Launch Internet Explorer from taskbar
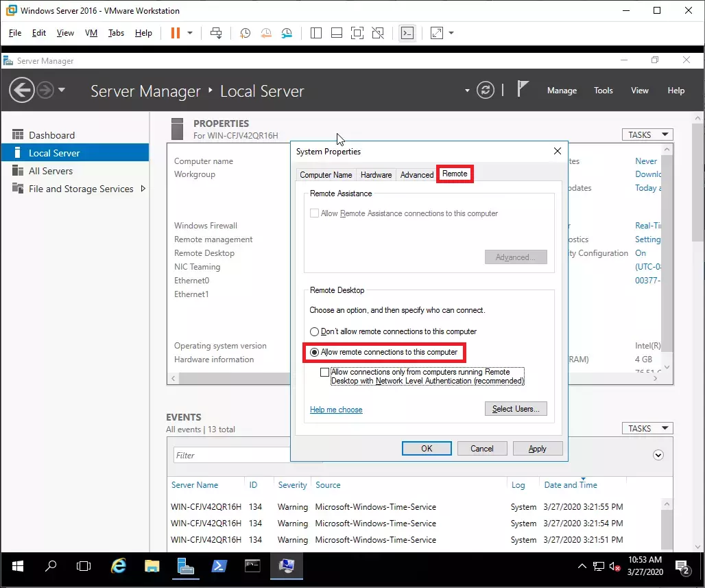This screenshot has width=705, height=588. click(118, 567)
